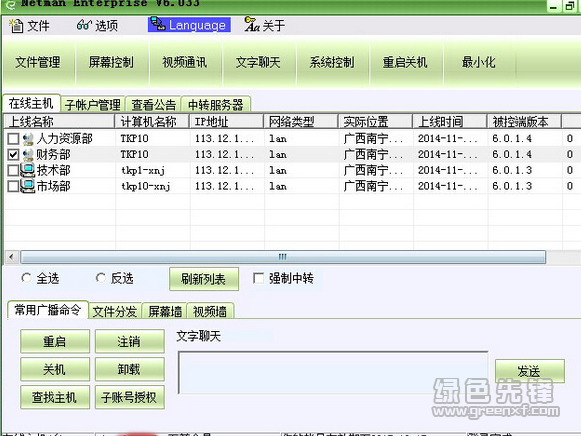
Task: Select the 反选 radio button
Action: point(100,278)
